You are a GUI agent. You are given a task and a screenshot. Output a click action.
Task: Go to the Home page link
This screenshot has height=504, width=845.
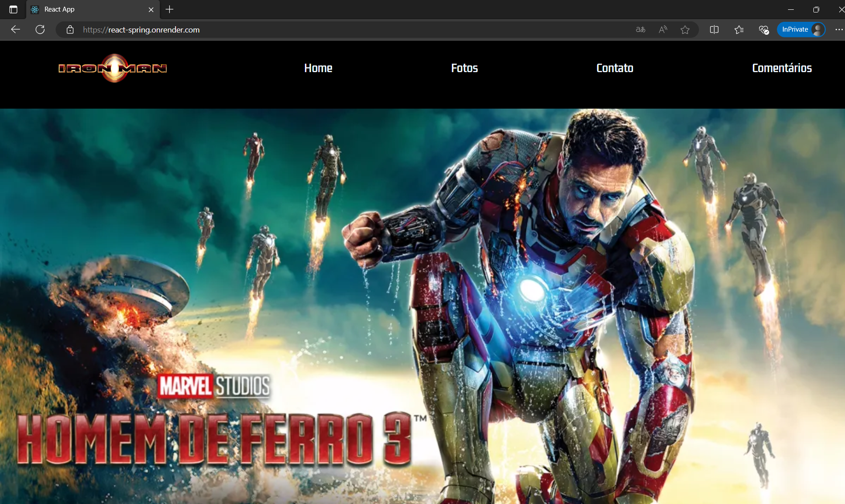318,68
